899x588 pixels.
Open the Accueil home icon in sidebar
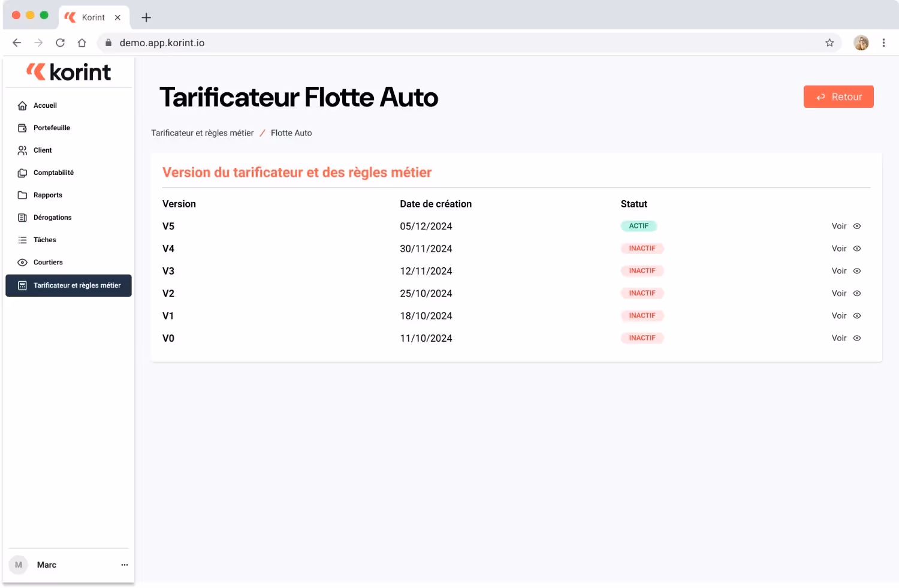tap(22, 105)
